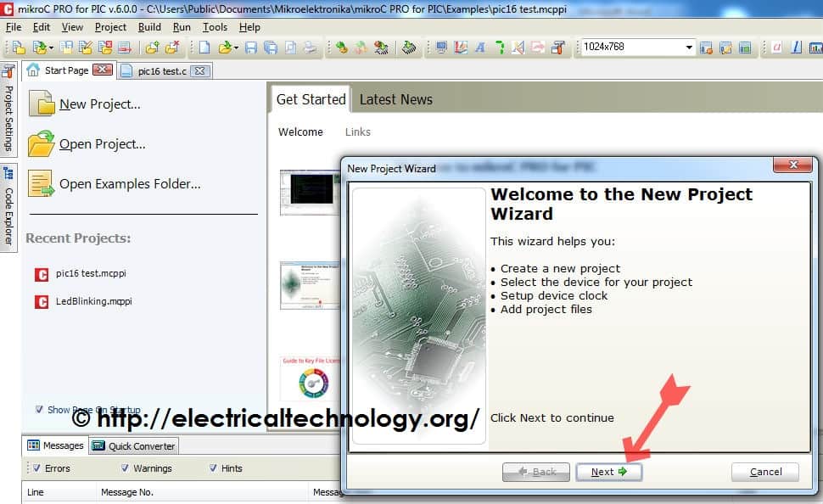Click the Program chip toolbar icon
823x504 pixels.
tap(409, 48)
